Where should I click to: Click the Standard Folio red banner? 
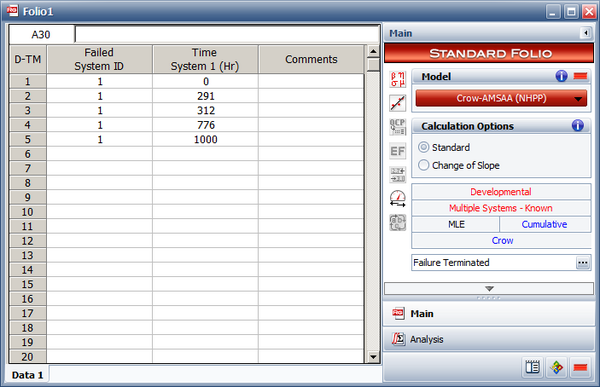click(489, 53)
